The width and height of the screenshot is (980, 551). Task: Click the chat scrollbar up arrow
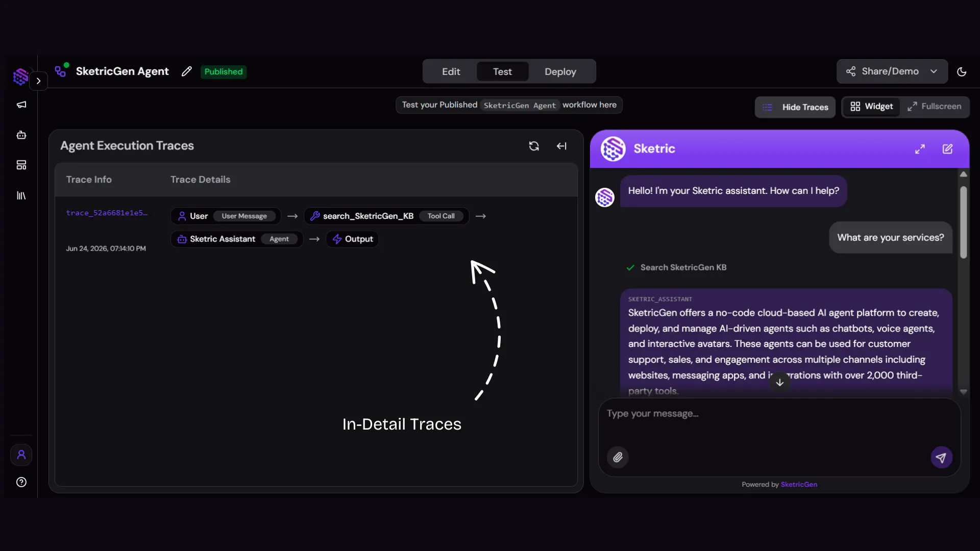click(963, 174)
